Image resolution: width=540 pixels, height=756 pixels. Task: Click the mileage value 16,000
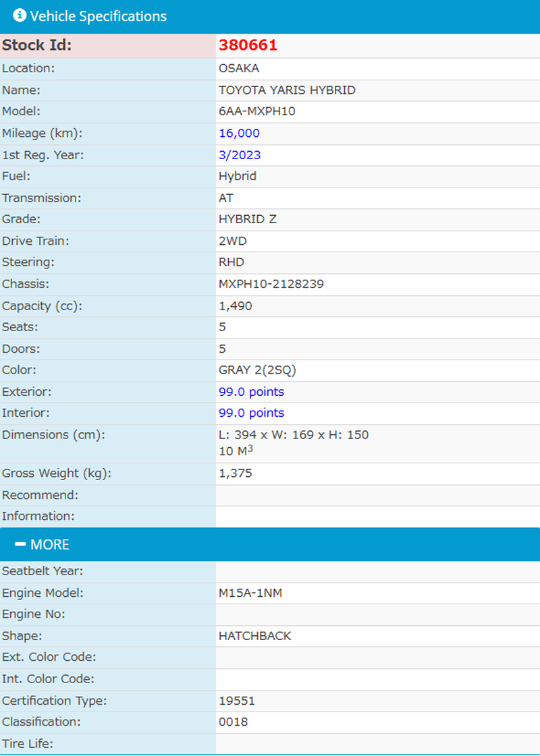tap(240, 133)
